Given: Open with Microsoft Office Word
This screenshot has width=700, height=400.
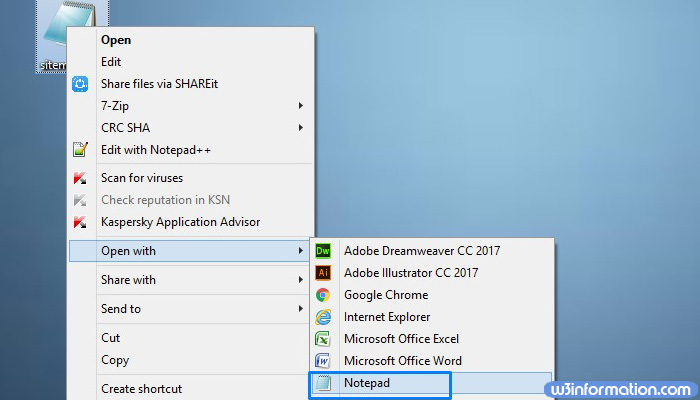Looking at the screenshot, I should coord(432,361).
